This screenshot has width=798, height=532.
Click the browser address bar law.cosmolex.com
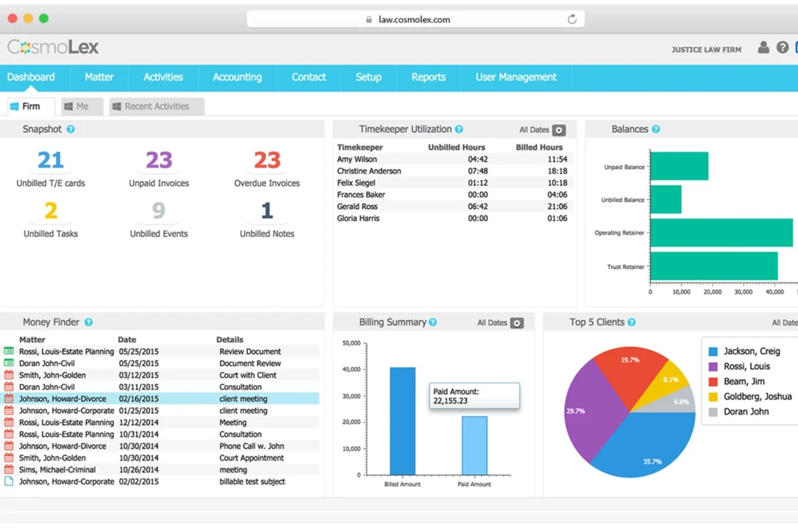[416, 19]
